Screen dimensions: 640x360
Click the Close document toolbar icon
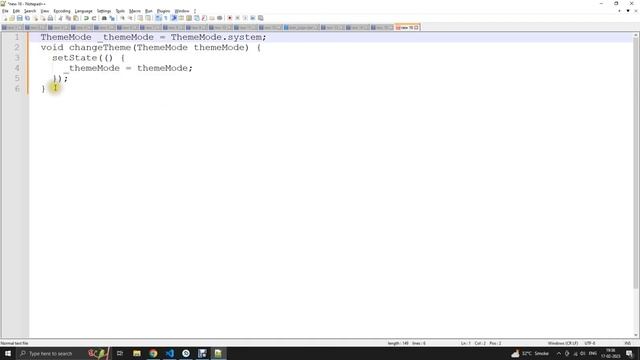click(x=35, y=18)
